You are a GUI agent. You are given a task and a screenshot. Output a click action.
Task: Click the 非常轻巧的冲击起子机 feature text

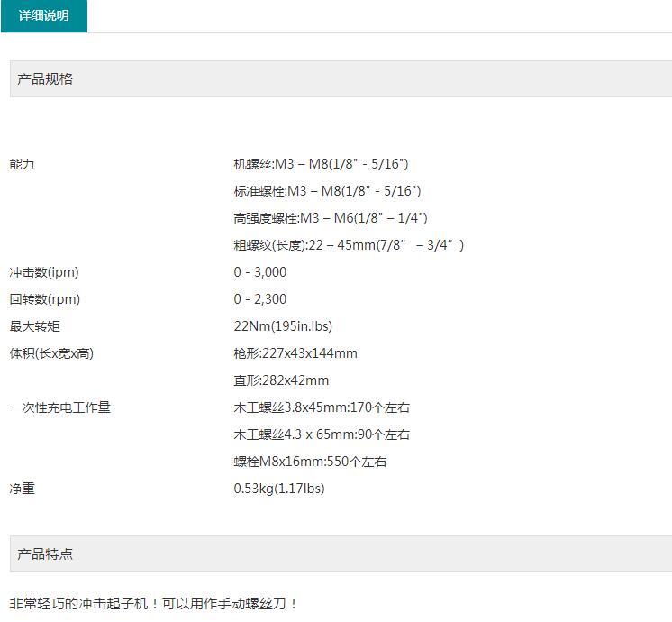(x=153, y=603)
